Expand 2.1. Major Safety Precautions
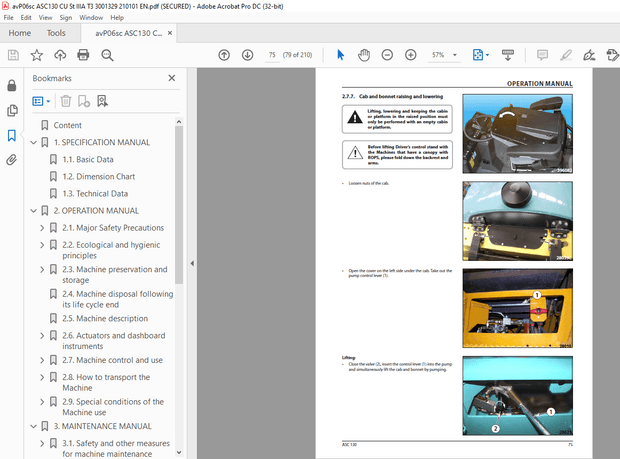Image resolution: width=620 pixels, height=459 pixels. 42,228
